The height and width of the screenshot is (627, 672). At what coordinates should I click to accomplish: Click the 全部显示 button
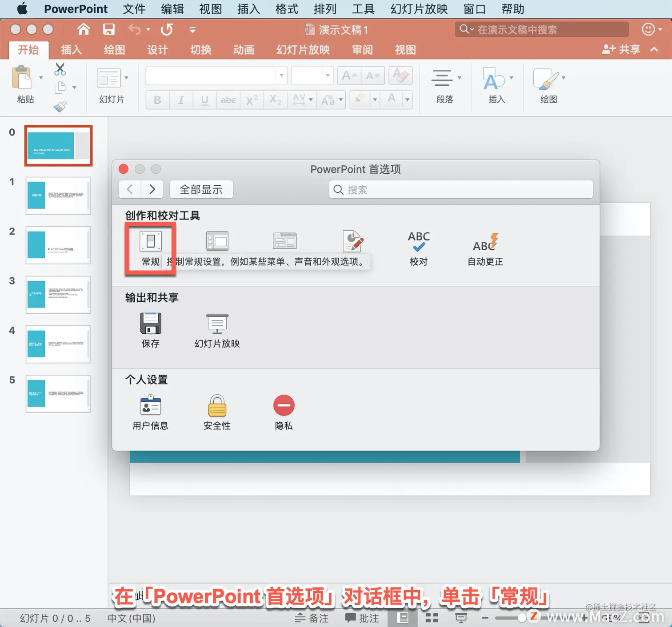click(201, 190)
